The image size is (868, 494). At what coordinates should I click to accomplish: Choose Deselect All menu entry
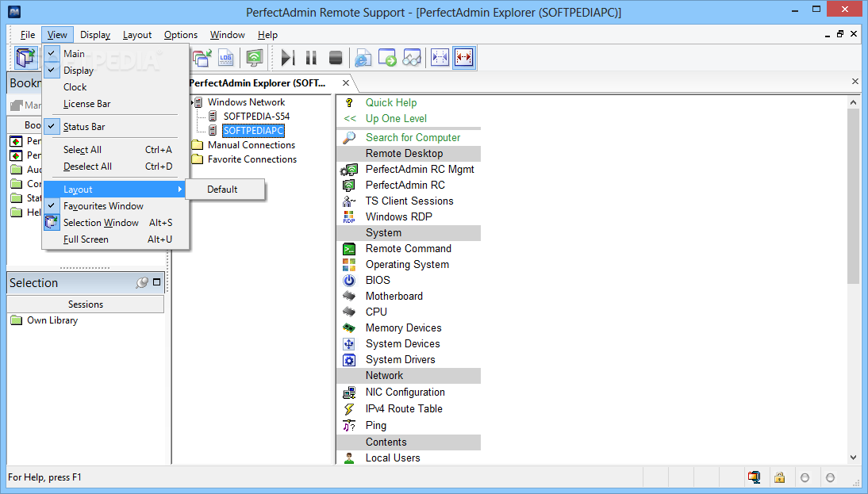[x=115, y=166]
